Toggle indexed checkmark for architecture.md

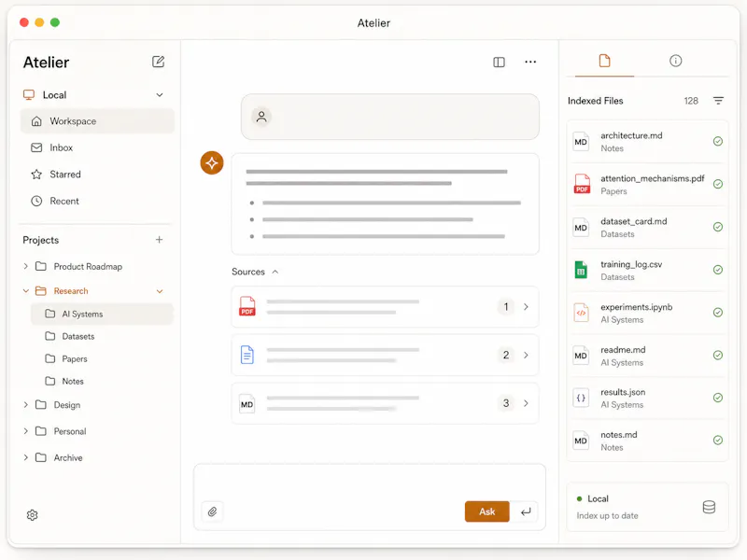click(x=718, y=142)
